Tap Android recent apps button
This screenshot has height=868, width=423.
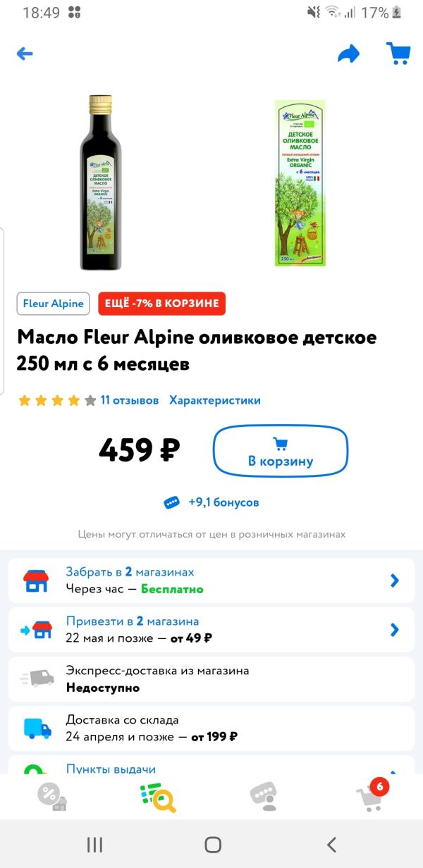tap(94, 845)
